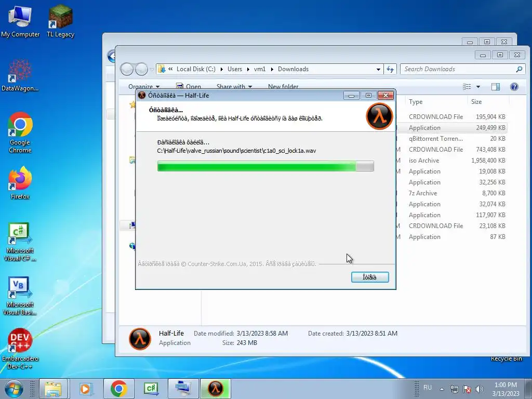Open the Share with menu
Screen dimensions: 532x399
[234, 87]
